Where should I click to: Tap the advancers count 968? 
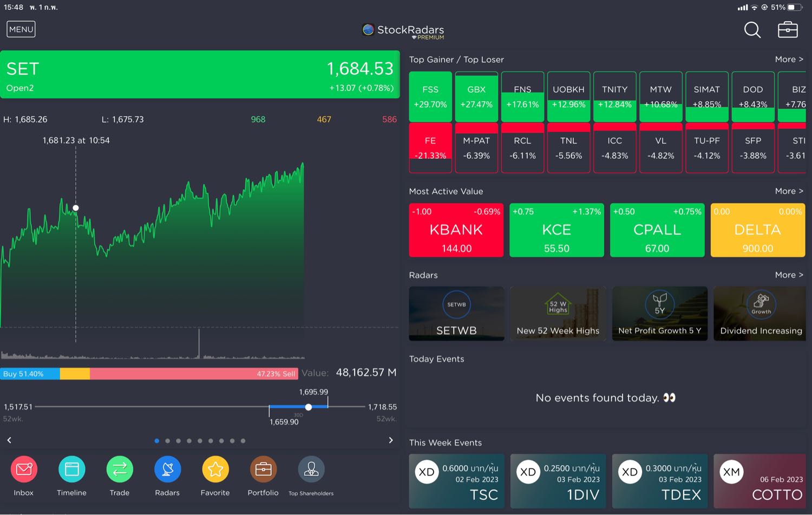point(258,119)
